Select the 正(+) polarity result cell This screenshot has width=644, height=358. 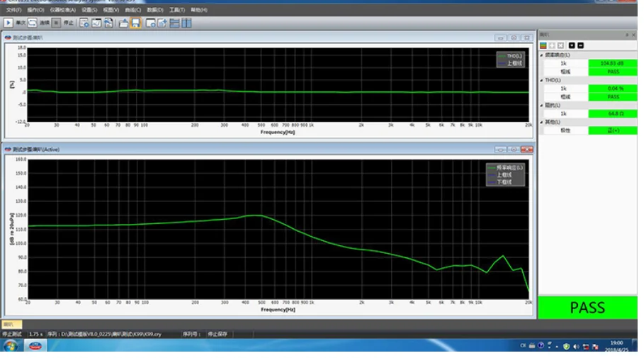[x=612, y=130]
